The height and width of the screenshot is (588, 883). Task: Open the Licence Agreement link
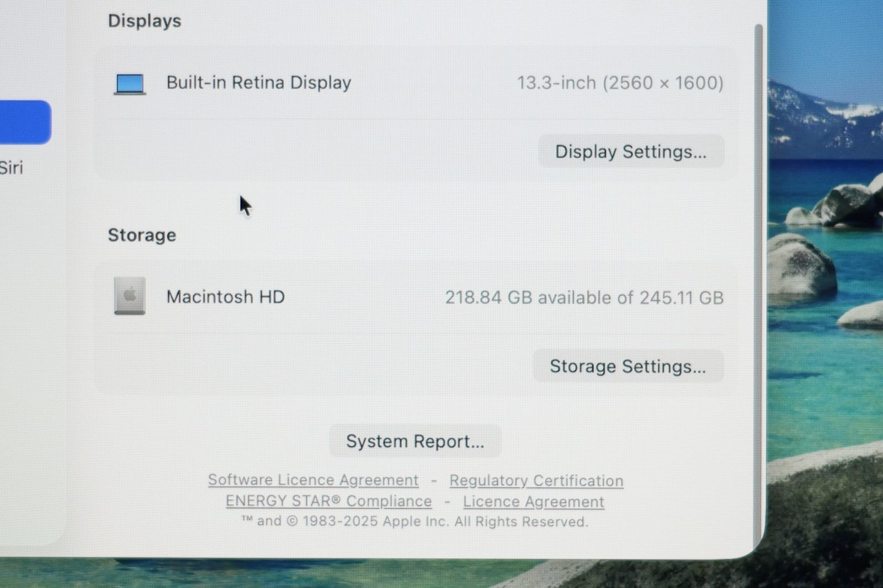pos(534,501)
